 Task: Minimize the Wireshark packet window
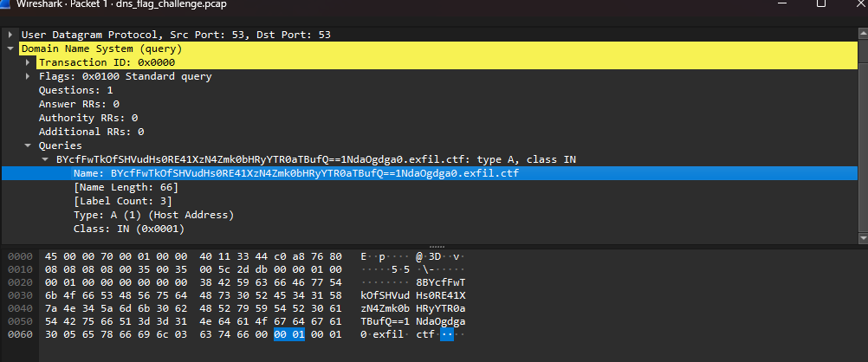pos(778,4)
